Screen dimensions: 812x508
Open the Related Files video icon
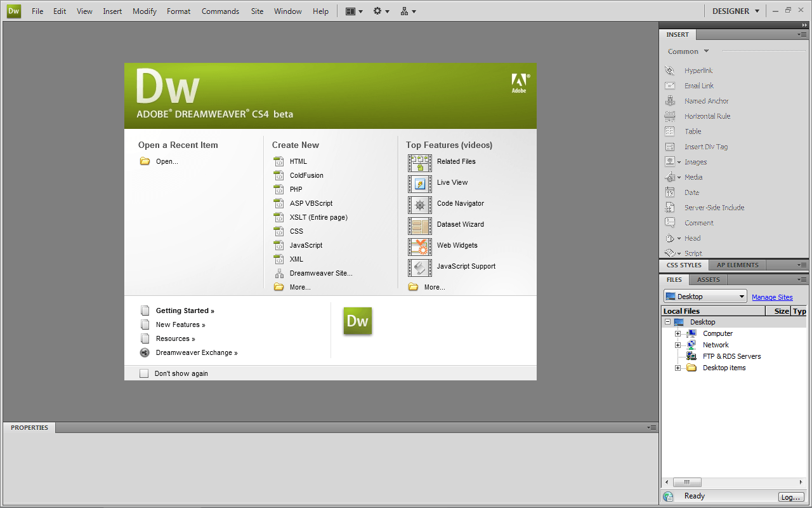[x=420, y=163]
